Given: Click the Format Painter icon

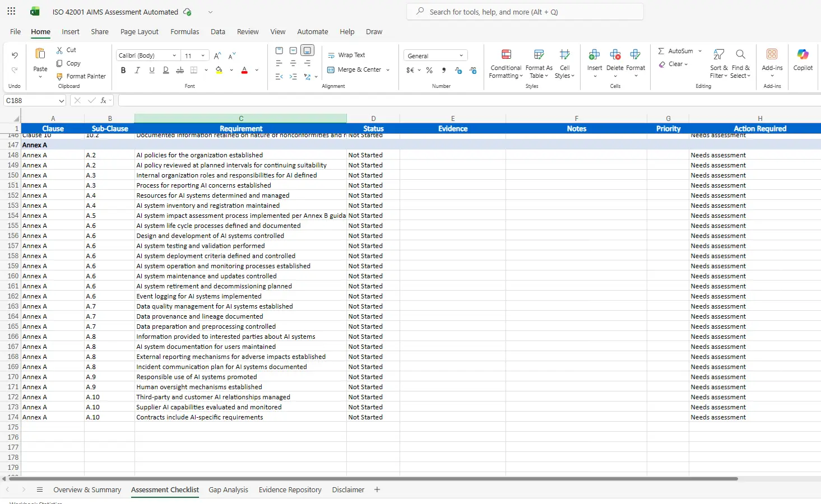Looking at the screenshot, I should pos(60,76).
